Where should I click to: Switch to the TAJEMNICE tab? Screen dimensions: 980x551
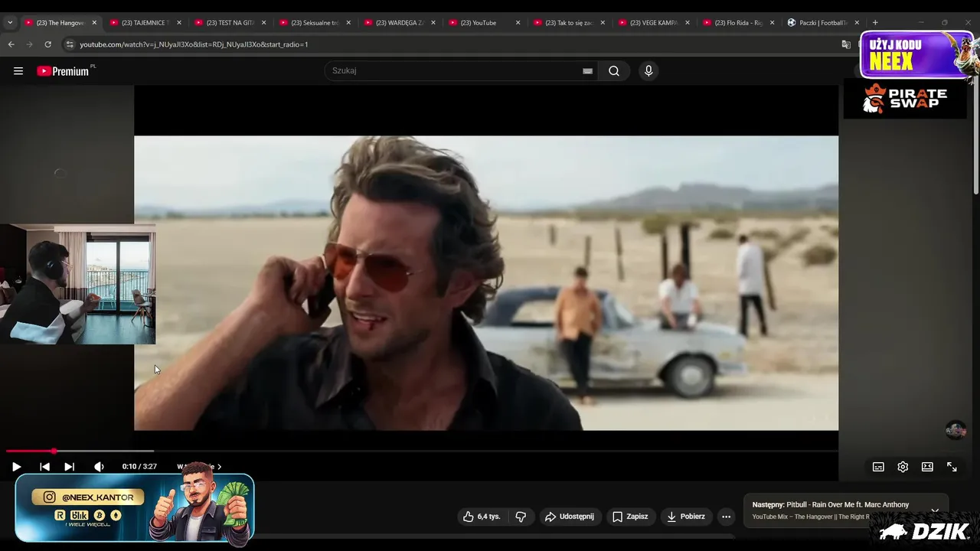[x=146, y=23]
